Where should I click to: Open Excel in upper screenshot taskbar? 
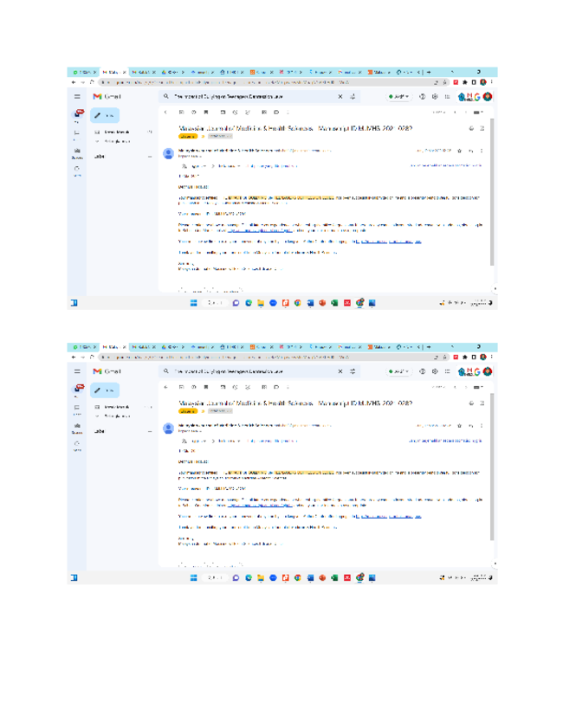pyautogui.click(x=334, y=303)
